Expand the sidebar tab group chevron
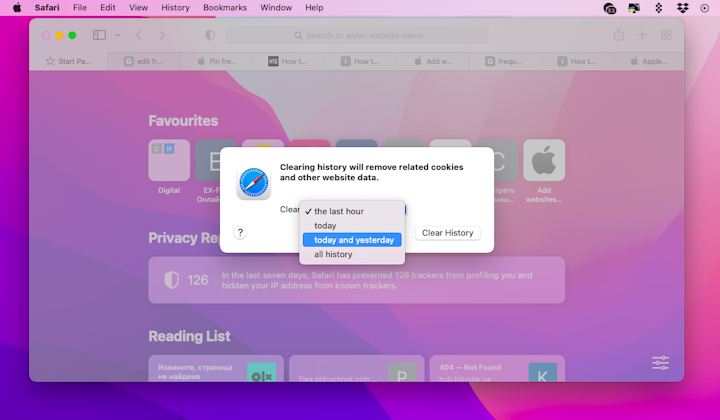This screenshot has width=720, height=420. click(118, 35)
